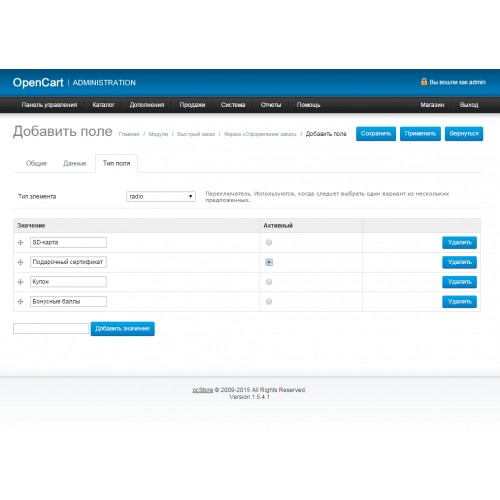Click the drag handle beside Купон row
Image resolution: width=500 pixels, height=500 pixels.
coord(20,282)
